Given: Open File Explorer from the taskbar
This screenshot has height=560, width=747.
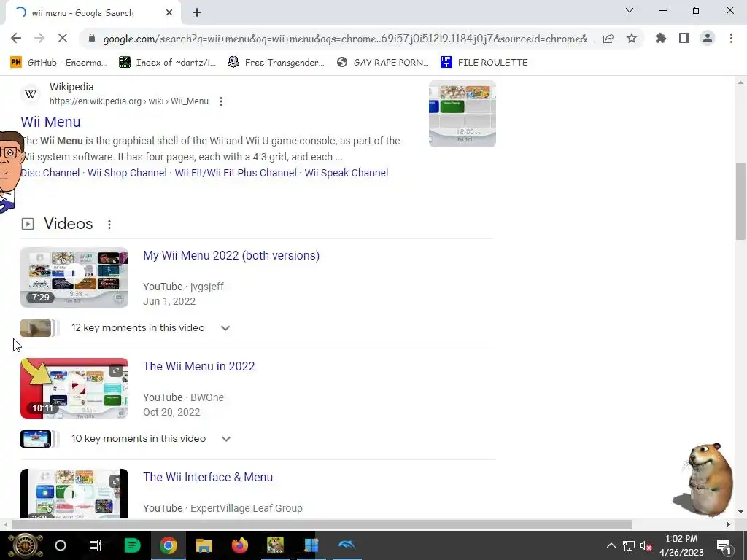Looking at the screenshot, I should click(x=204, y=545).
